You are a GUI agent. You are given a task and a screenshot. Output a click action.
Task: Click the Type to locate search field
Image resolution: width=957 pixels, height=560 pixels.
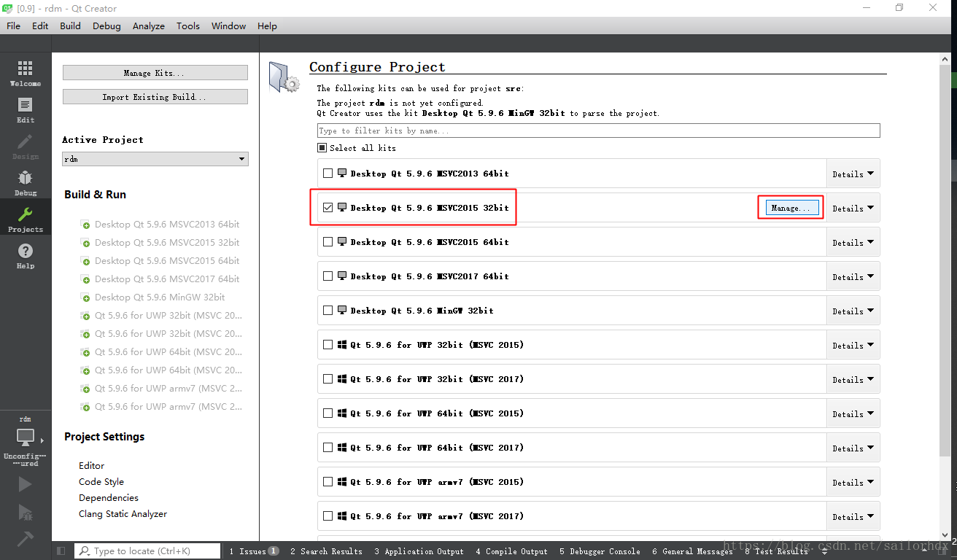[x=148, y=551]
